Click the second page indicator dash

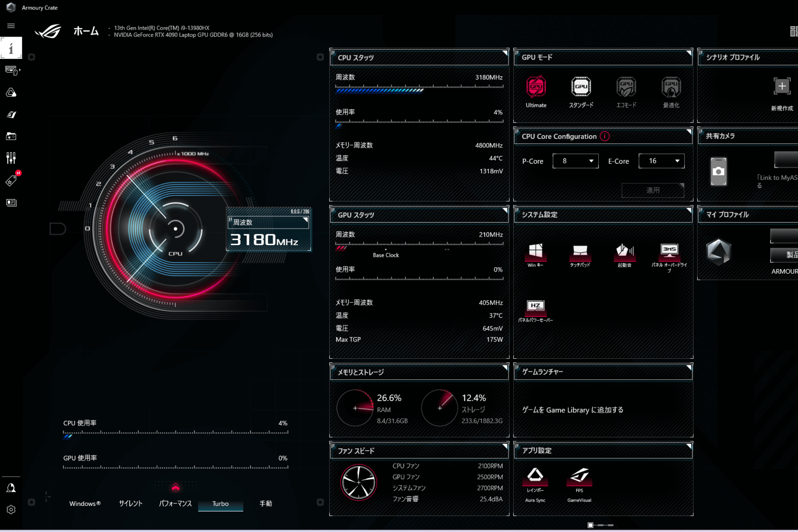point(600,525)
